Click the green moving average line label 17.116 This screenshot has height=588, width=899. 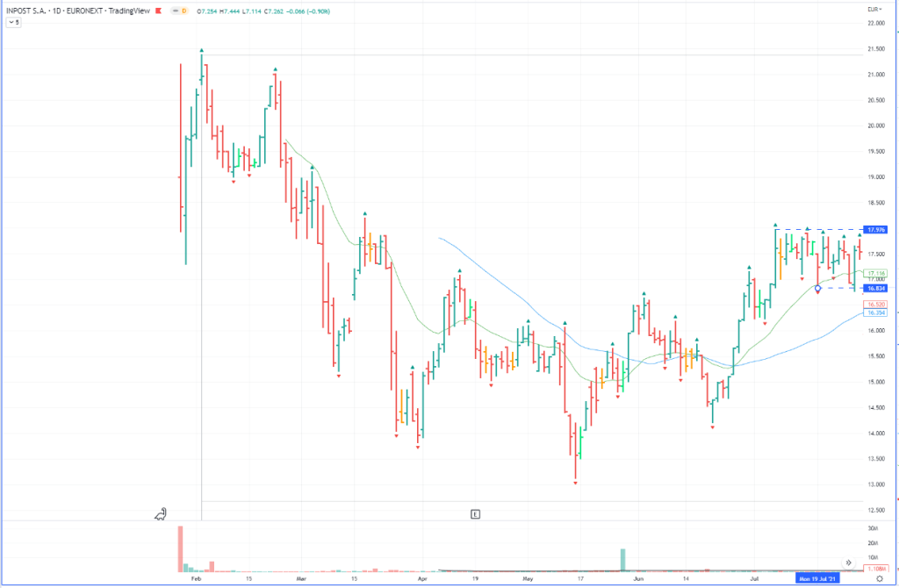click(875, 274)
